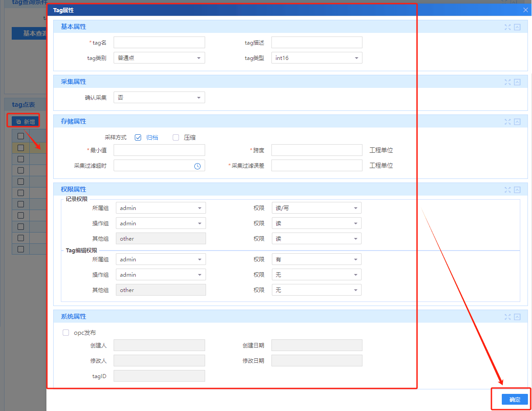The image size is (532, 411).
Task: Open Tag编辑权限 所属组 admin dropdown
Action: [161, 260]
